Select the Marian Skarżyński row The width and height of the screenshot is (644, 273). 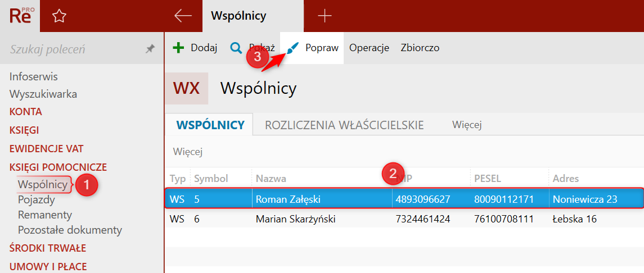(x=404, y=219)
